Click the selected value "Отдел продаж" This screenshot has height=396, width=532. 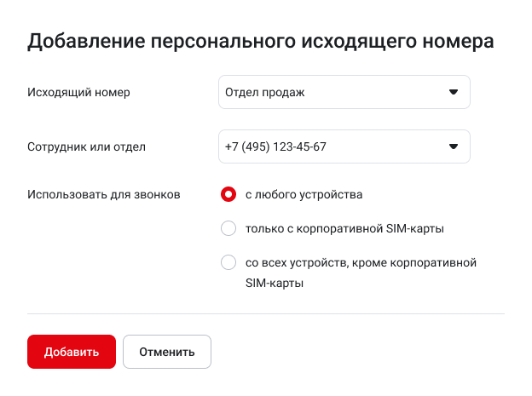tap(265, 92)
